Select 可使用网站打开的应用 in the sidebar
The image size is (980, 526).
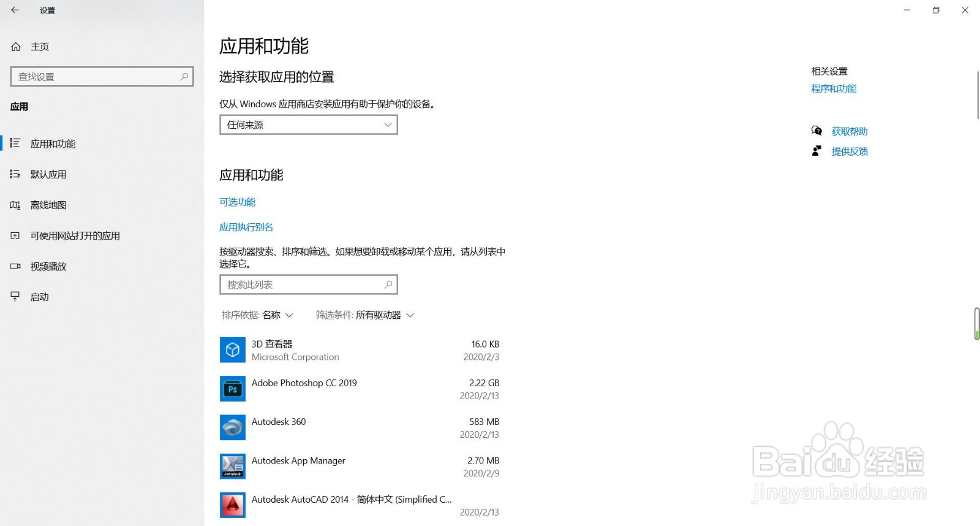pyautogui.click(x=102, y=235)
